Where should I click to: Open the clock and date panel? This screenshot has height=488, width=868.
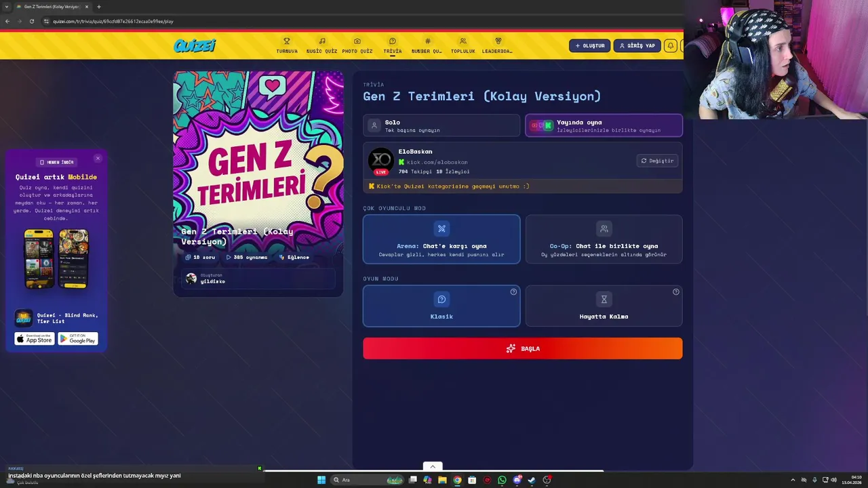(851, 480)
